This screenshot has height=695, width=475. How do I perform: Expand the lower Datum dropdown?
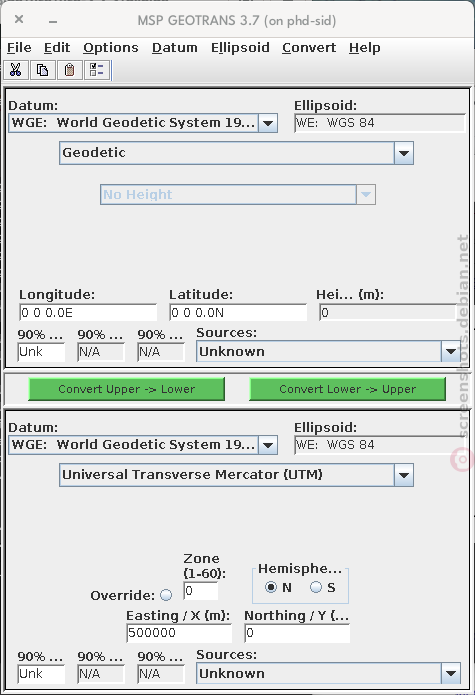143,445
